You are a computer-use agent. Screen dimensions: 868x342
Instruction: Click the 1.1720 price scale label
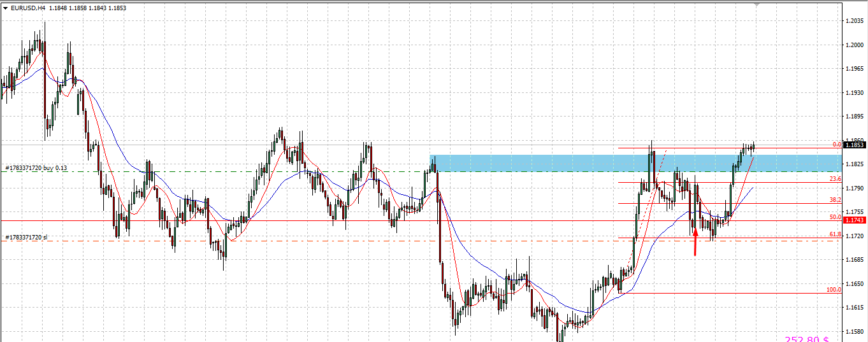854,236
